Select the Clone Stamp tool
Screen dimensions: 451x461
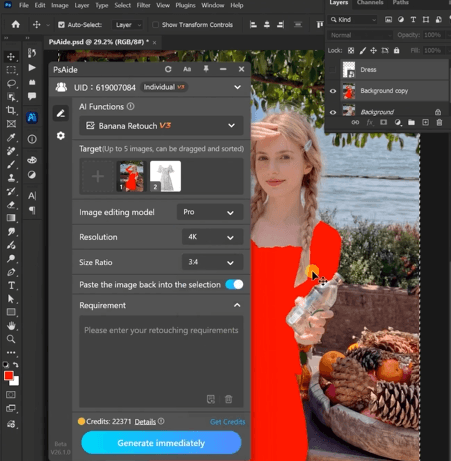[x=11, y=178]
